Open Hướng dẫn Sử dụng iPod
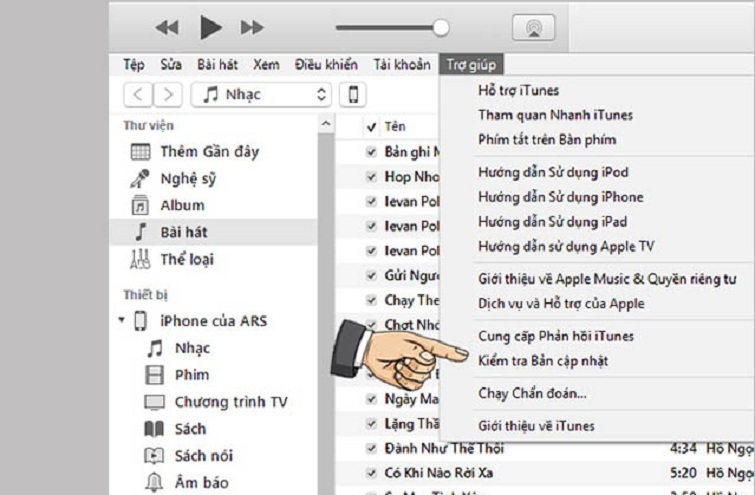This screenshot has height=495, width=755. coord(553,172)
